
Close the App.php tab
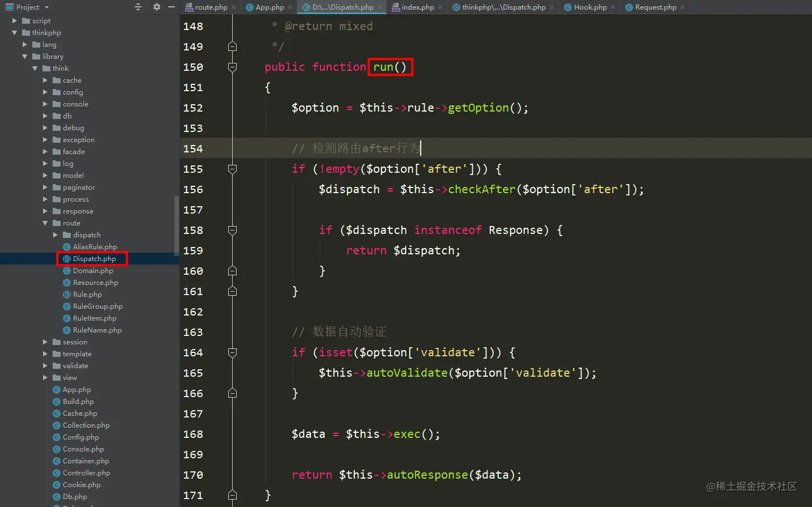tap(290, 7)
